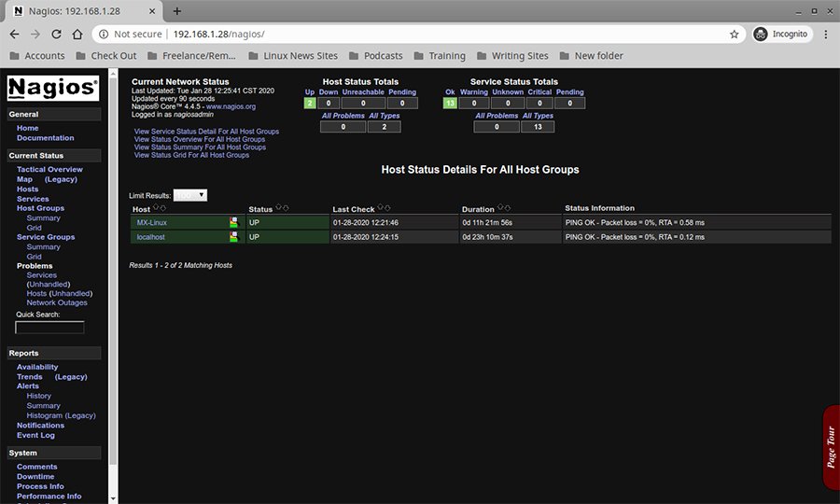Open the Incognito profile indicator
The height and width of the screenshot is (504, 840).
coord(781,34)
